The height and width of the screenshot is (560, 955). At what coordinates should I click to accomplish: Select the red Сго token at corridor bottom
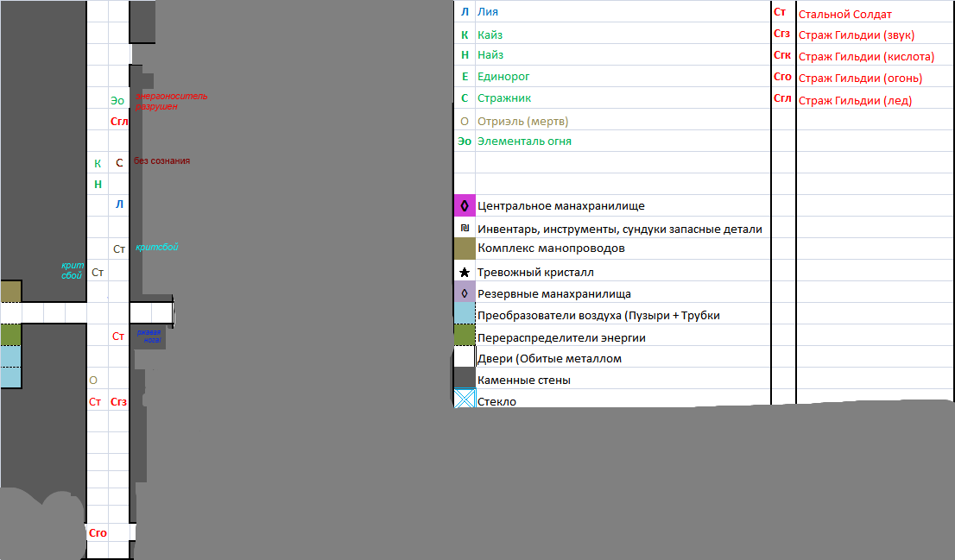click(98, 532)
